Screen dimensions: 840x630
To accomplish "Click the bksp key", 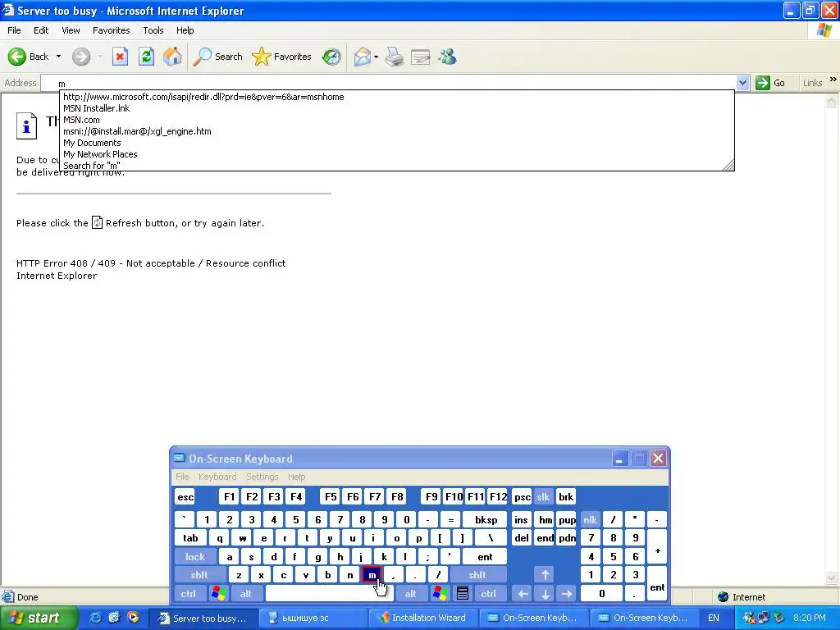I will click(486, 519).
